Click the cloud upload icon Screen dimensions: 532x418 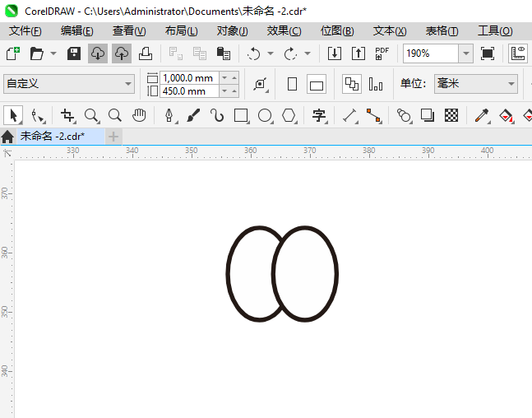tap(122, 53)
